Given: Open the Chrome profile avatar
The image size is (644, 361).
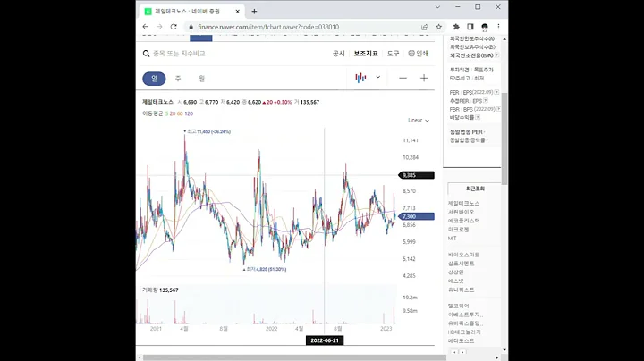Looking at the screenshot, I should tap(485, 27).
